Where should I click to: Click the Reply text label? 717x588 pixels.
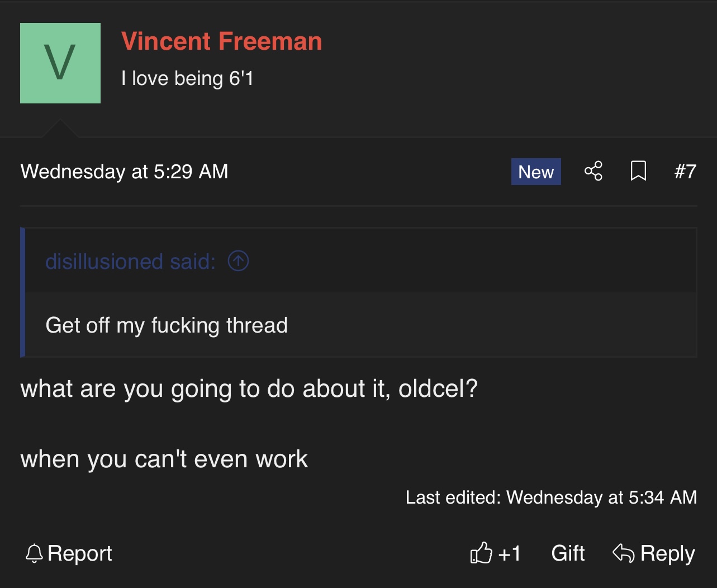[668, 553]
